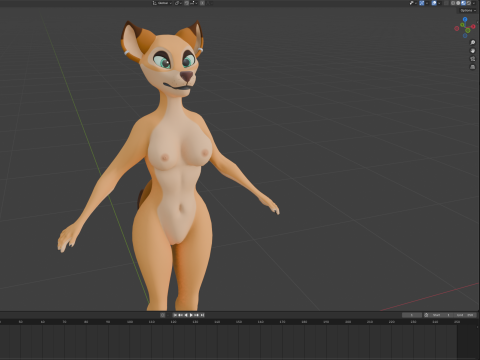The image size is (480, 360).
Task: Click the play animation button
Action: 191,315
